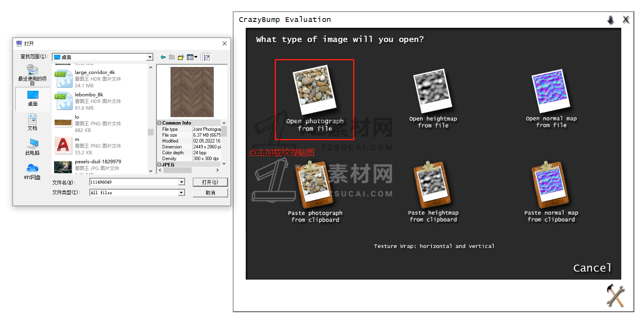The width and height of the screenshot is (644, 316).
Task: Select the File type info row
Action: pos(189,129)
